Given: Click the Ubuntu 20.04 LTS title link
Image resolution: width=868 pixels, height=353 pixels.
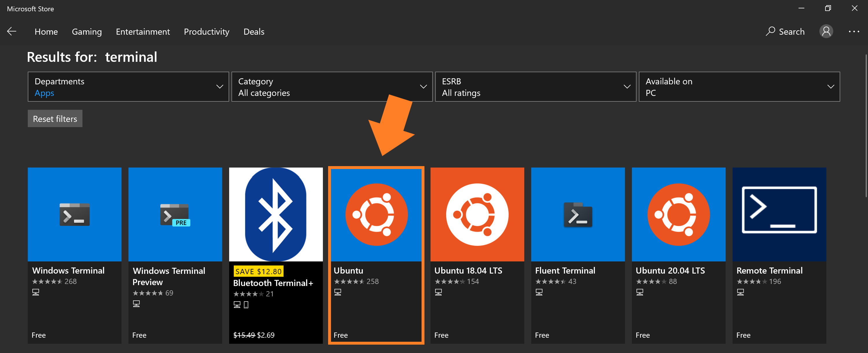Looking at the screenshot, I should click(x=670, y=271).
